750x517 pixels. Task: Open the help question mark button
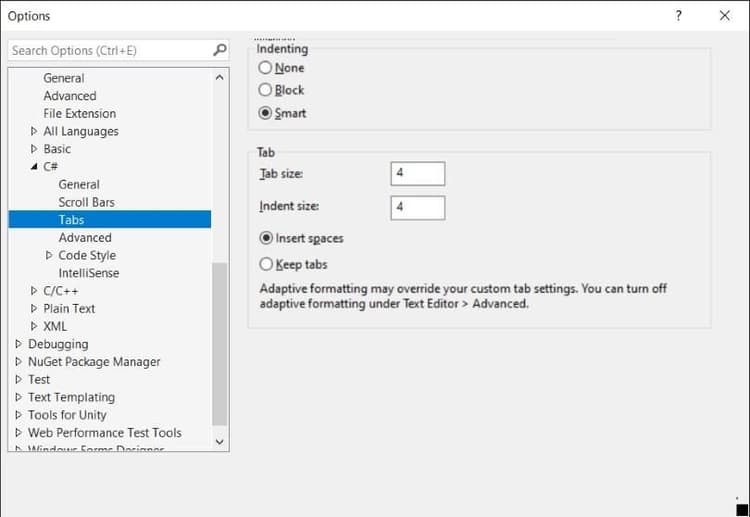678,16
